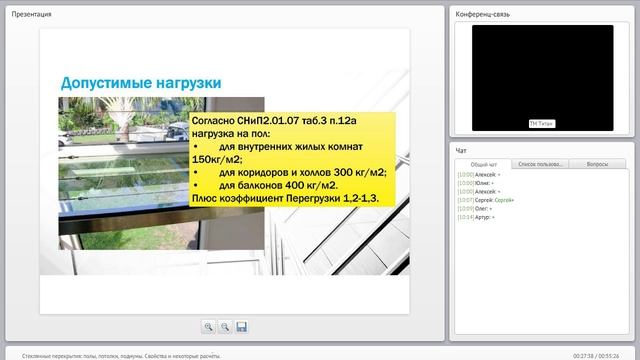Click the Чат panel title
This screenshot has height=360, width=640.
[x=461, y=151]
